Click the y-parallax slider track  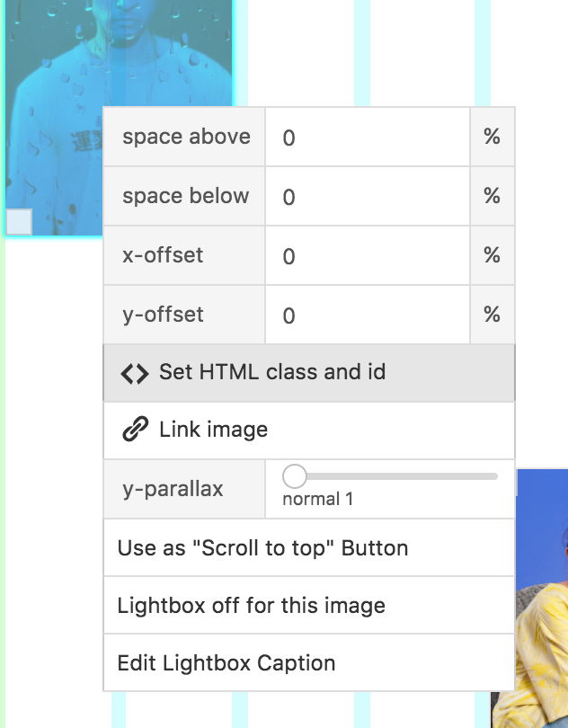(x=404, y=475)
